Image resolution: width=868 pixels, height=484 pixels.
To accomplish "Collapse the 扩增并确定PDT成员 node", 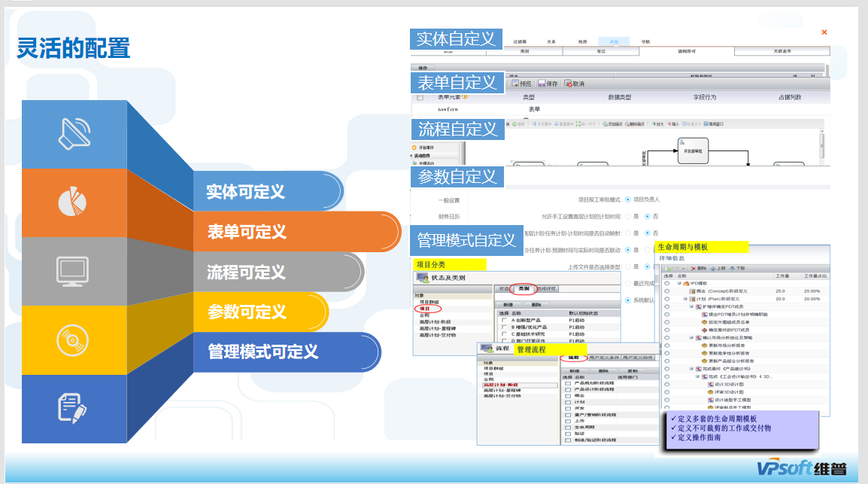I will (691, 306).
